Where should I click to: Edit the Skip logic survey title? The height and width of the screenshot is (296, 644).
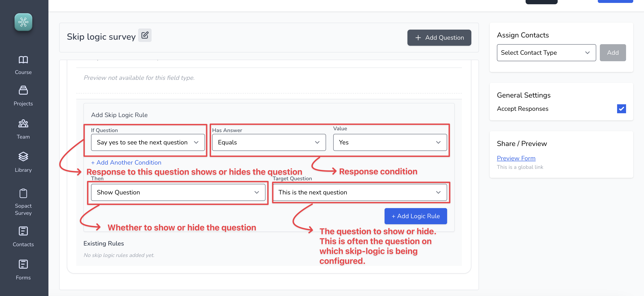pos(145,35)
